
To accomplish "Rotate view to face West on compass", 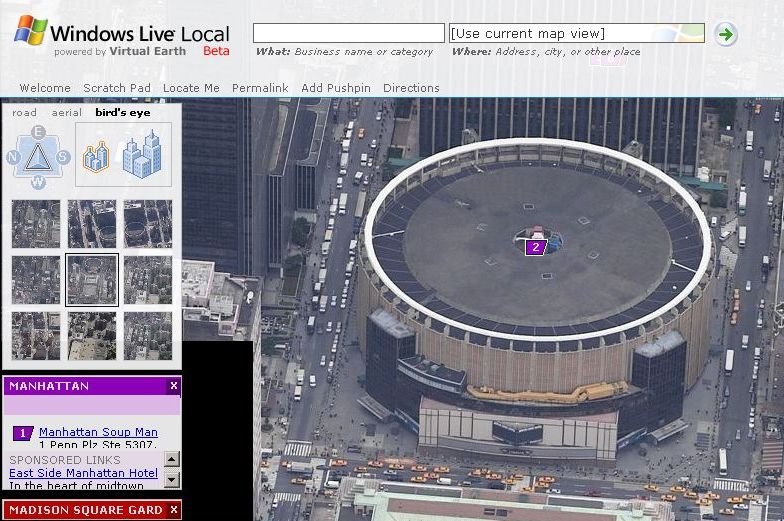I will pos(38,182).
